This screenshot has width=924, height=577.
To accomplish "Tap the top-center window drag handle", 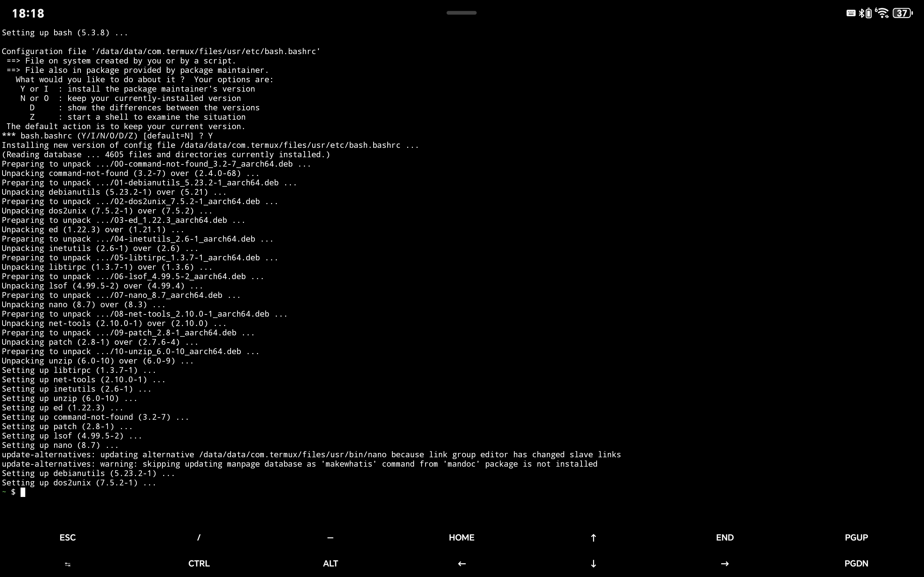I will [x=461, y=13].
